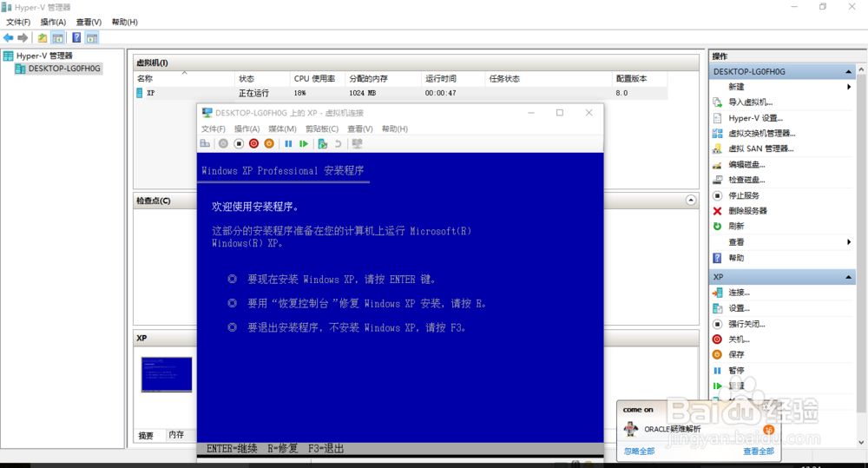Click 编辑磁盘... in the Actions pane
Image resolution: width=868 pixels, height=468 pixels.
pyautogui.click(x=746, y=164)
